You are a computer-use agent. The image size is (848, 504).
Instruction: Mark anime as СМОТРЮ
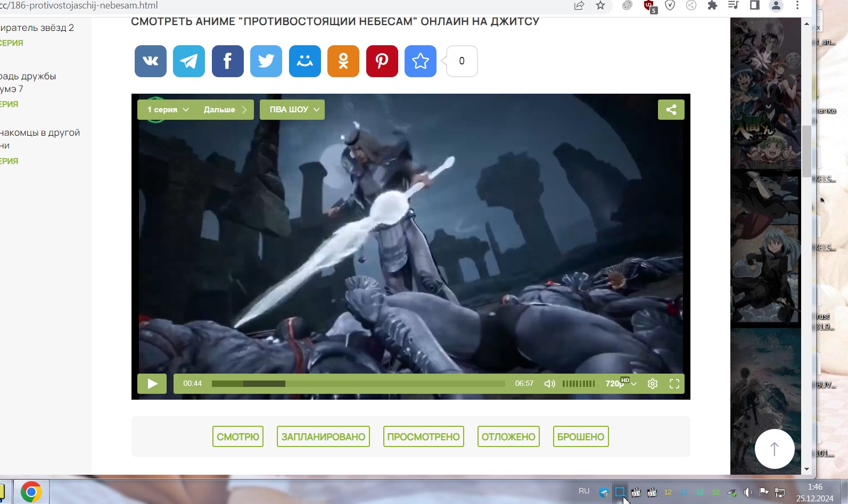(238, 437)
